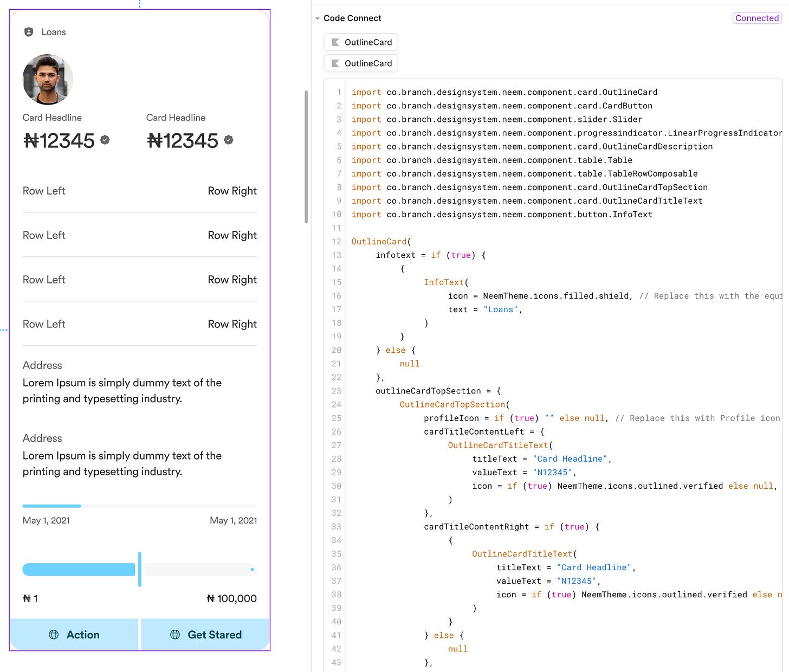Viewport: 789px width, 672px height.
Task: Click the Connected status badge
Action: [757, 18]
